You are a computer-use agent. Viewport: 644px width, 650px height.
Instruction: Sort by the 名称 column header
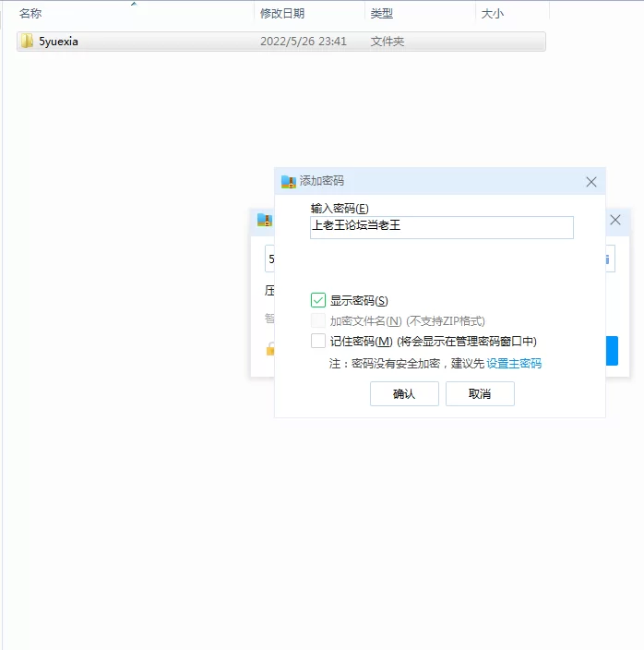30,14
